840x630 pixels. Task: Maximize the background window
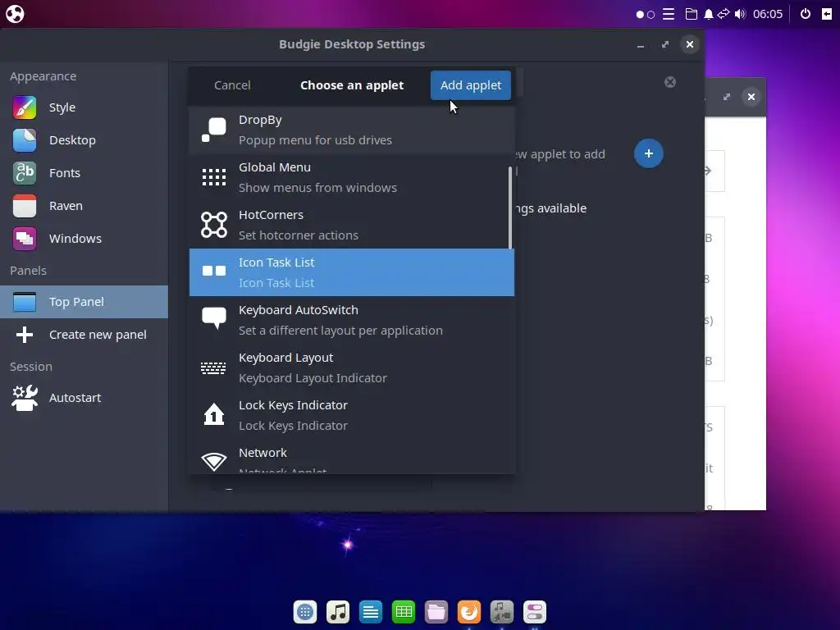pyautogui.click(x=727, y=97)
